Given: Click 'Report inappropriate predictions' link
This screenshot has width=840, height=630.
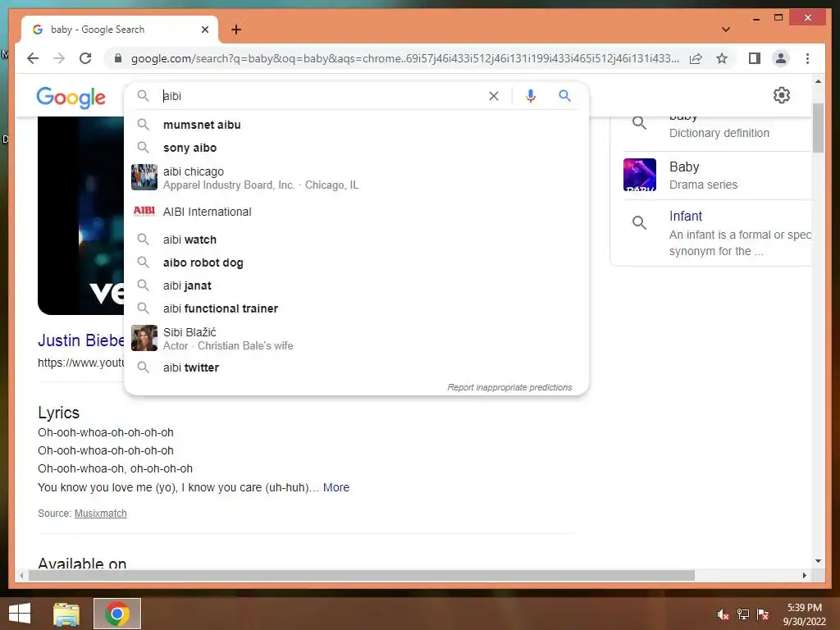Looking at the screenshot, I should click(509, 387).
